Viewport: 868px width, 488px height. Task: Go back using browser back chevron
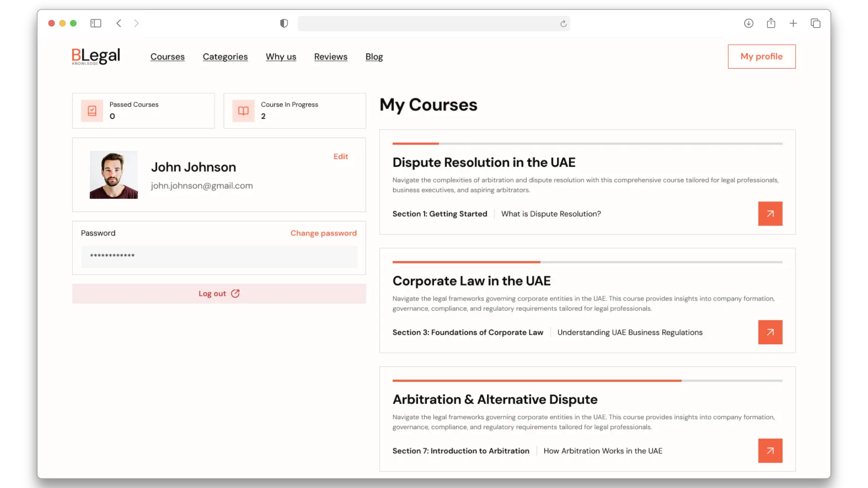[119, 23]
